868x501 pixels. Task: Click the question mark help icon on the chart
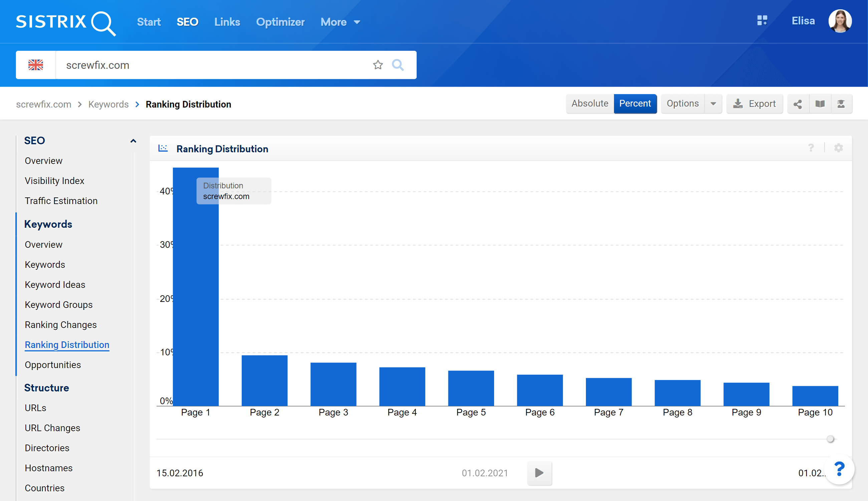tap(812, 148)
